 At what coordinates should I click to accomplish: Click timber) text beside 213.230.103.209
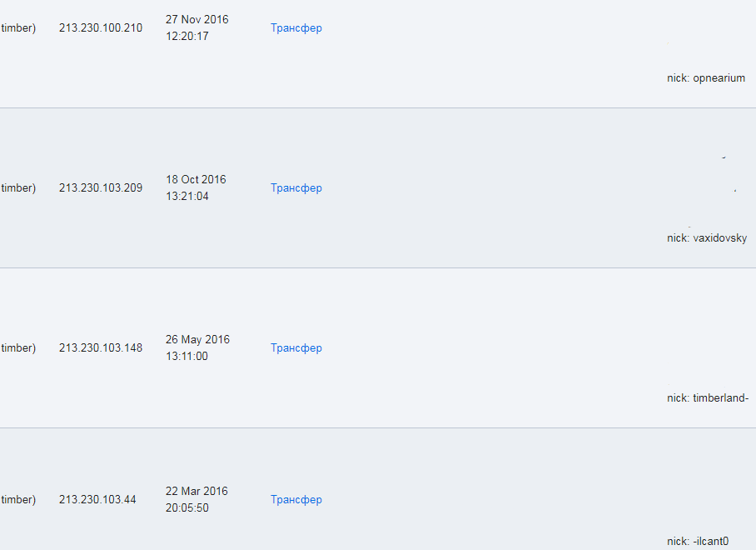pyautogui.click(x=18, y=188)
